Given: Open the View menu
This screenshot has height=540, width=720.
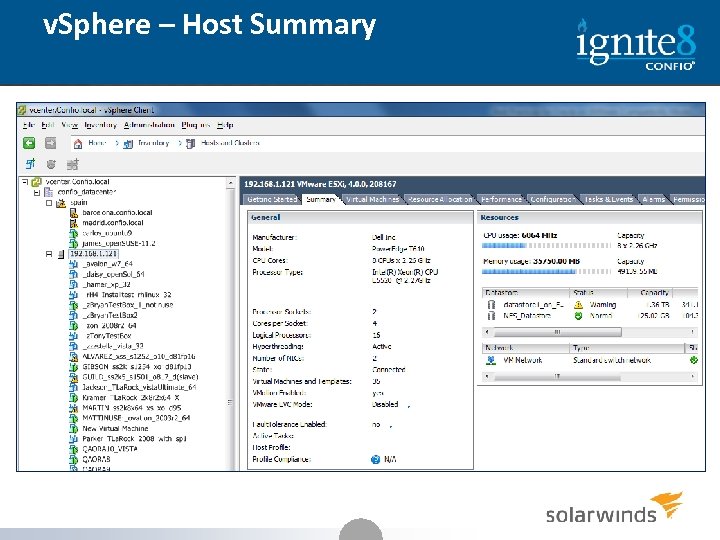Looking at the screenshot, I should pos(69,125).
